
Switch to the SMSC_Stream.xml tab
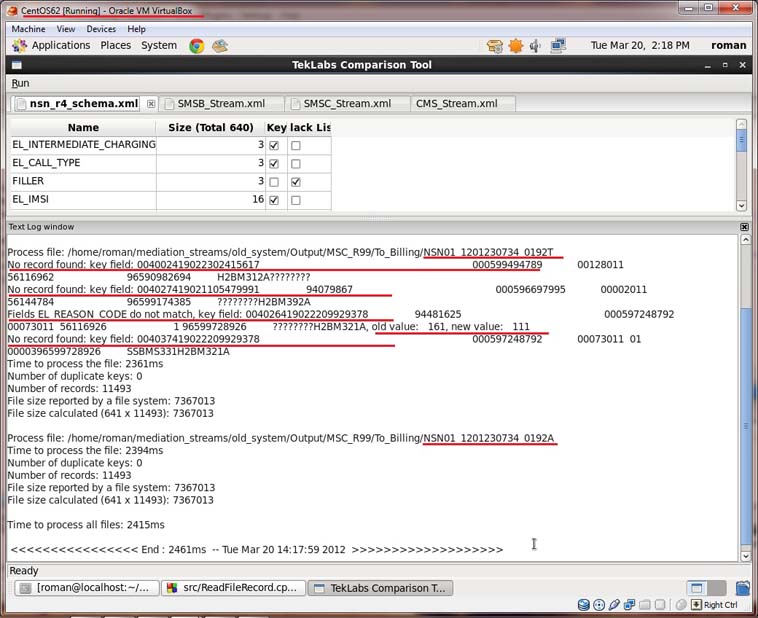coord(346,104)
